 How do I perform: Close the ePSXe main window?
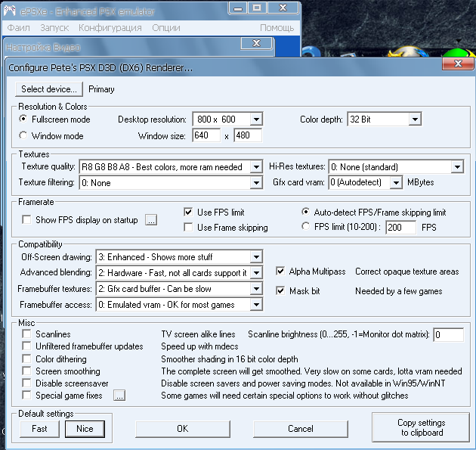coord(283,8)
